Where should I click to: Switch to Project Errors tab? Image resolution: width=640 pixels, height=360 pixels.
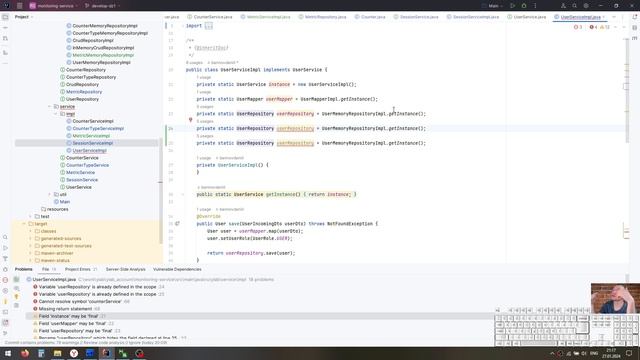[81, 269]
